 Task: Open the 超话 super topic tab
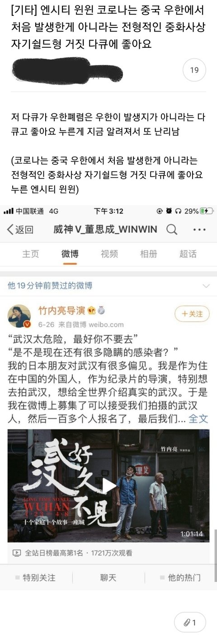point(188,254)
